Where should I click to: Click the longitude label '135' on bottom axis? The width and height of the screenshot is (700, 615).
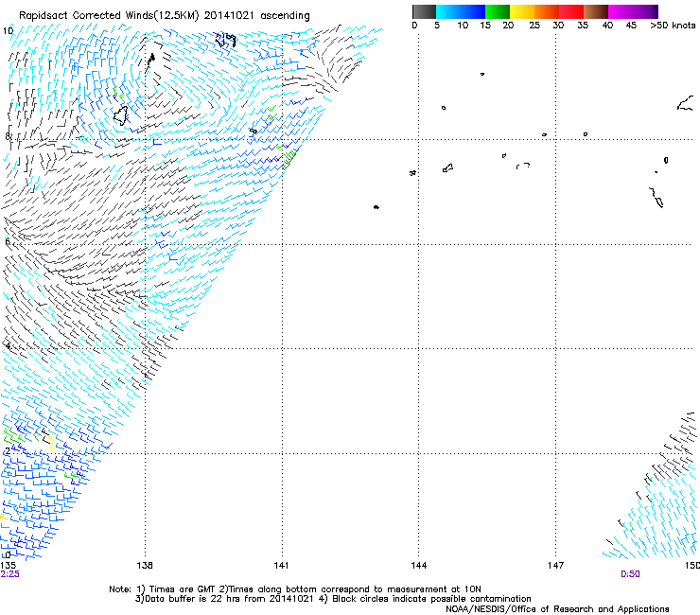point(8,566)
